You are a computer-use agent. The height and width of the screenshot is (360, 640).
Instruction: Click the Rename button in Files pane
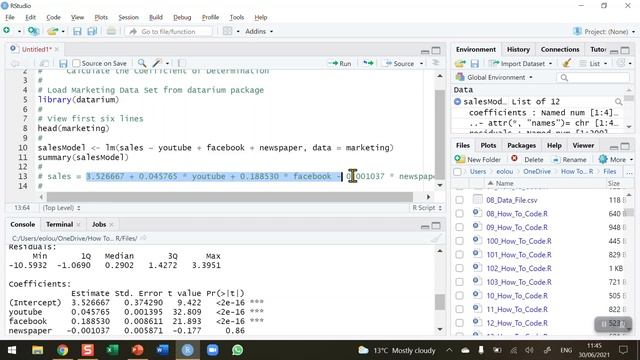[x=569, y=160]
